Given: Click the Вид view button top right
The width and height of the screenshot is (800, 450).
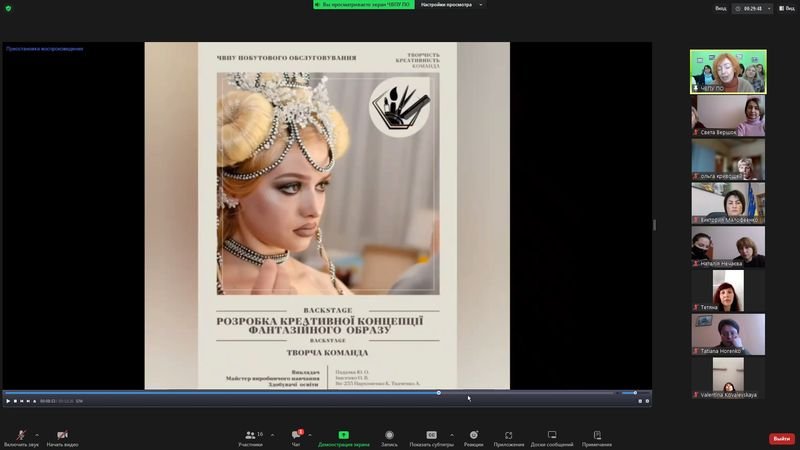Looking at the screenshot, I should tap(785, 8).
